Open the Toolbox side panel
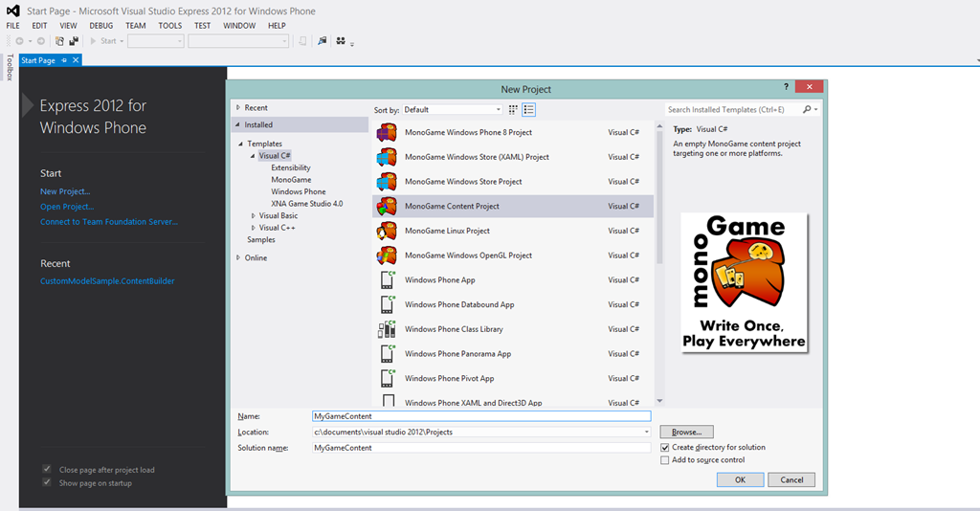Screen dimensions: 980x511 click(10, 68)
